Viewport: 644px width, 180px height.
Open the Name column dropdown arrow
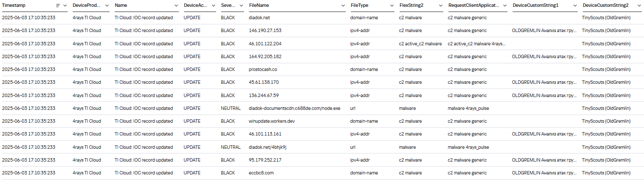(176, 6)
